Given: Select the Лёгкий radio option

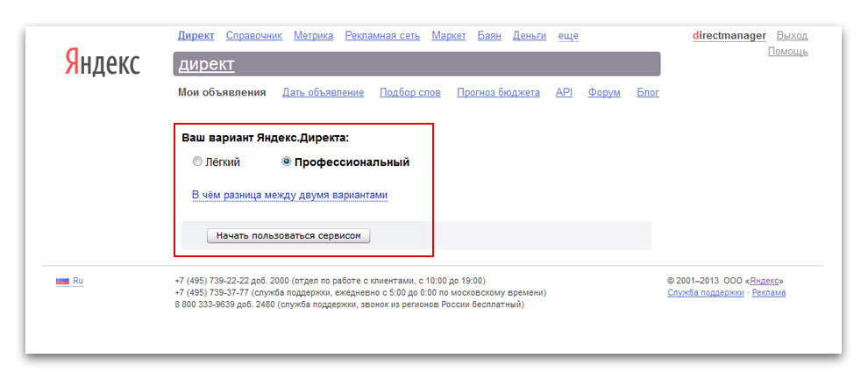Looking at the screenshot, I should 197,162.
